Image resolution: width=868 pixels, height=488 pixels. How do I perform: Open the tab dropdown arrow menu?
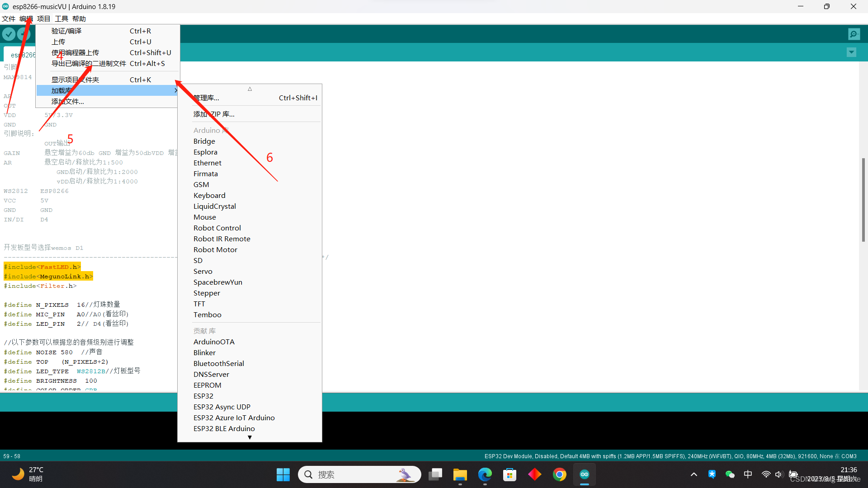click(851, 52)
